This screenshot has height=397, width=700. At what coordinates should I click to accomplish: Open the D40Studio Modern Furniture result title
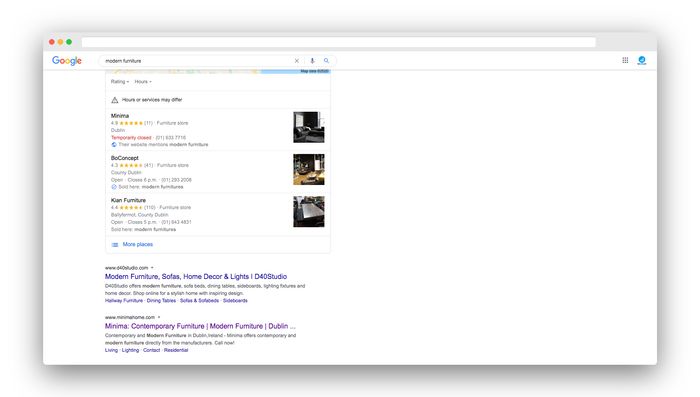[196, 276]
